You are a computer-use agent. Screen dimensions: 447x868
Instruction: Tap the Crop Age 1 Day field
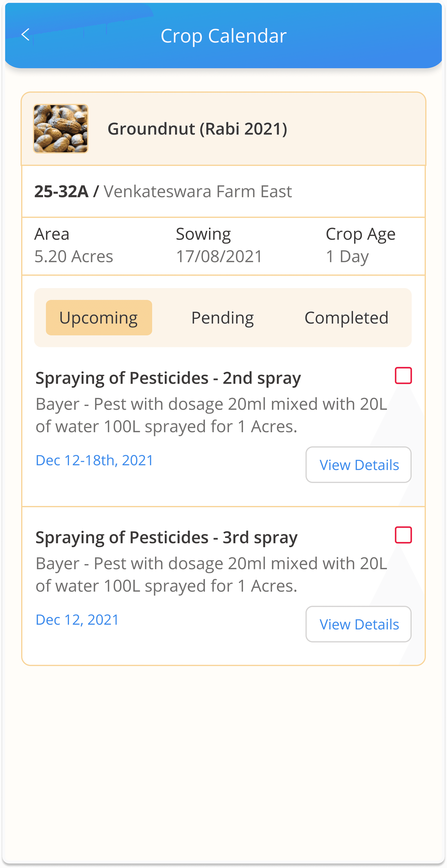pos(347,256)
